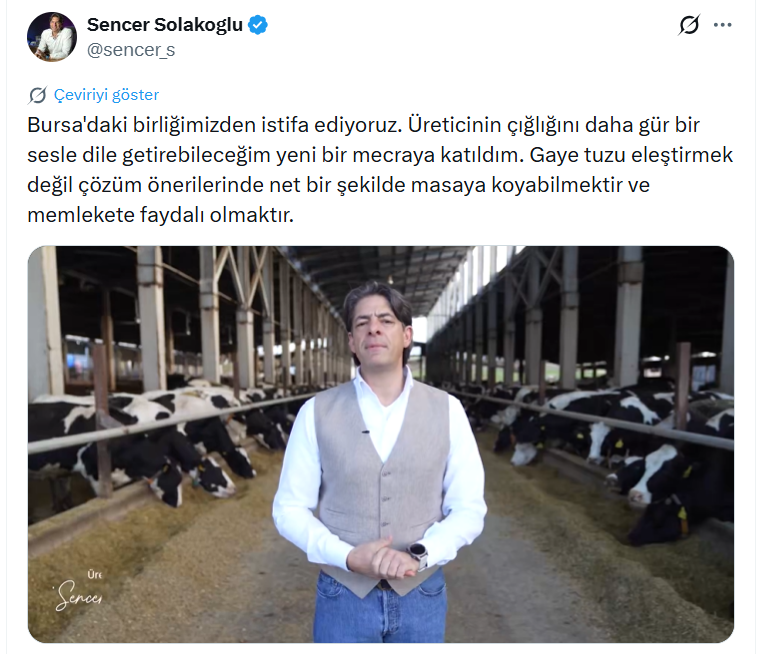
Task: Open the three-dot more options menu
Action: coord(723,25)
